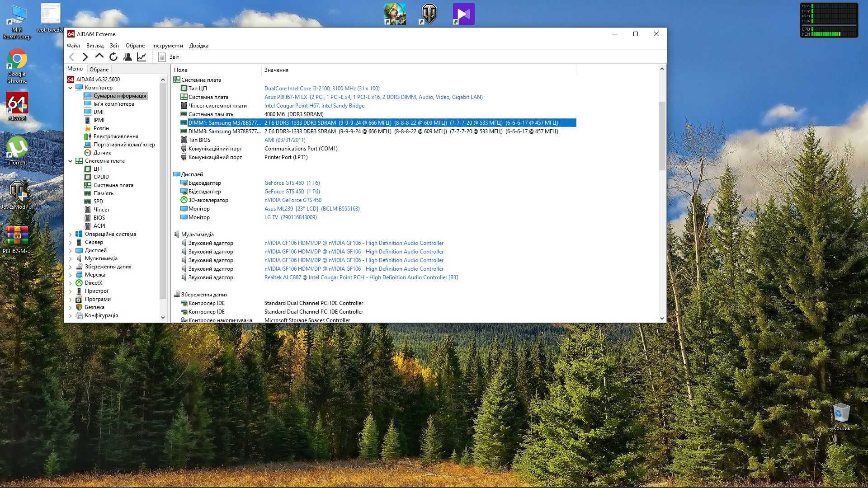Click the AMI (03/31/2011) BIOS link
868x488 pixels.
pyautogui.click(x=285, y=140)
